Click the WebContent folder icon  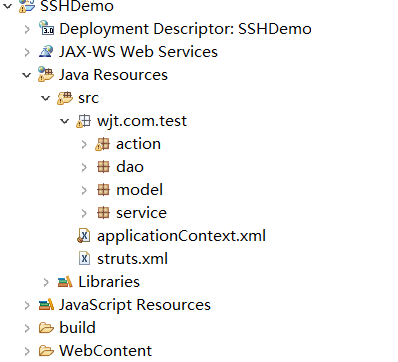(x=46, y=351)
